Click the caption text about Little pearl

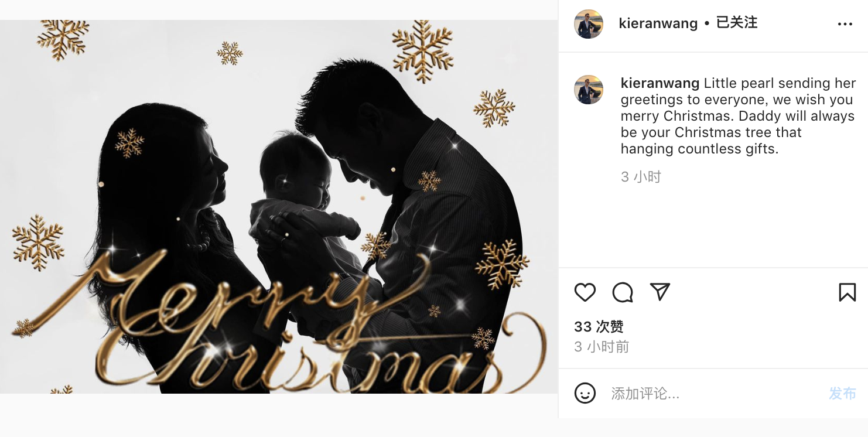click(x=739, y=116)
